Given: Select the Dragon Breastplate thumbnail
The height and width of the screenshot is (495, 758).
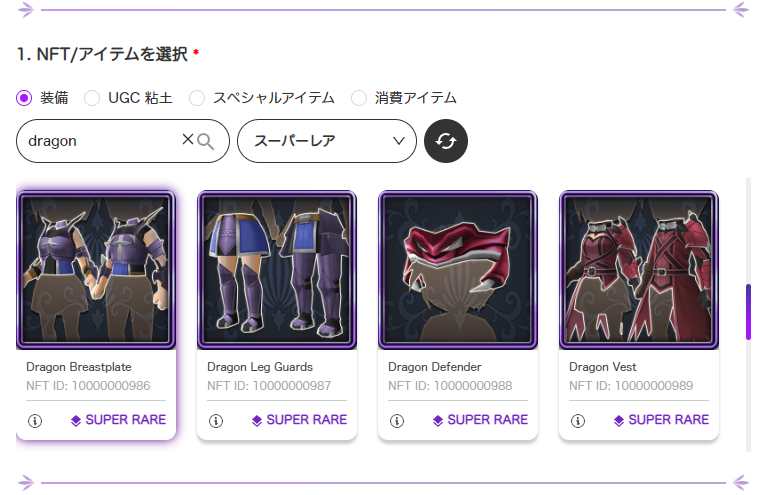Looking at the screenshot, I should pyautogui.click(x=96, y=270).
